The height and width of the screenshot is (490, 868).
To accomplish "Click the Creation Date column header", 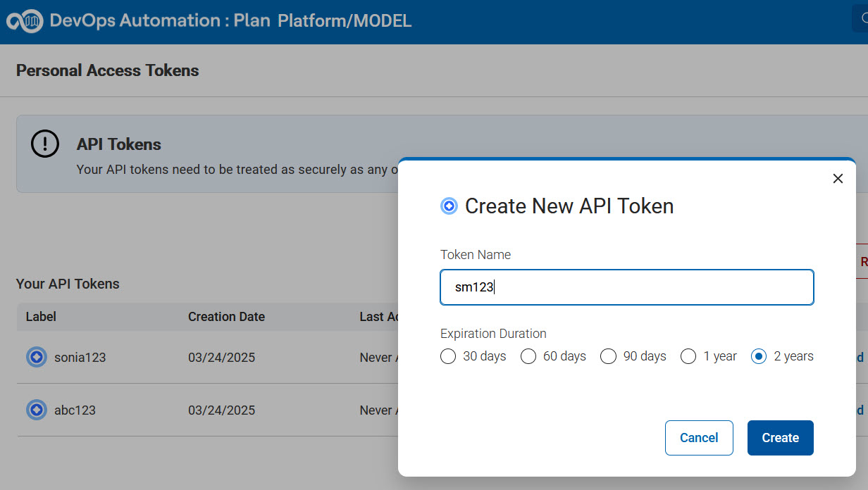I will pos(226,317).
